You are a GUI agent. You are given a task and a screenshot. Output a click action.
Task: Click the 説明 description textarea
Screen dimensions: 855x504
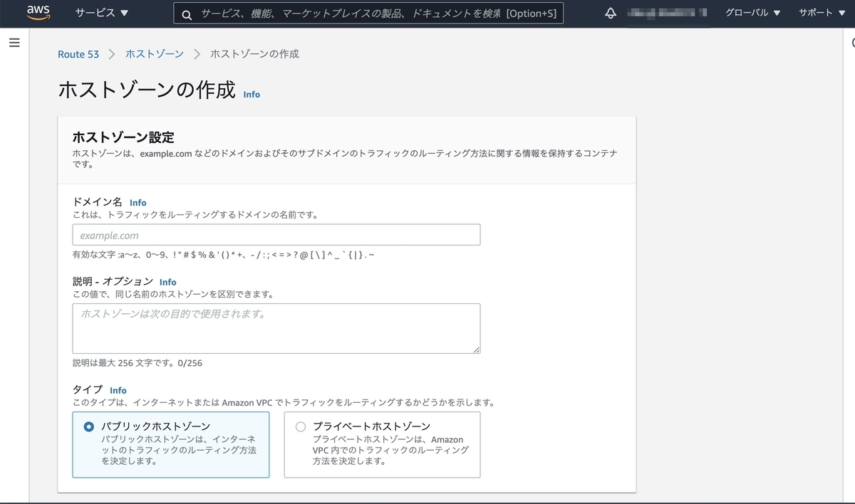point(276,328)
